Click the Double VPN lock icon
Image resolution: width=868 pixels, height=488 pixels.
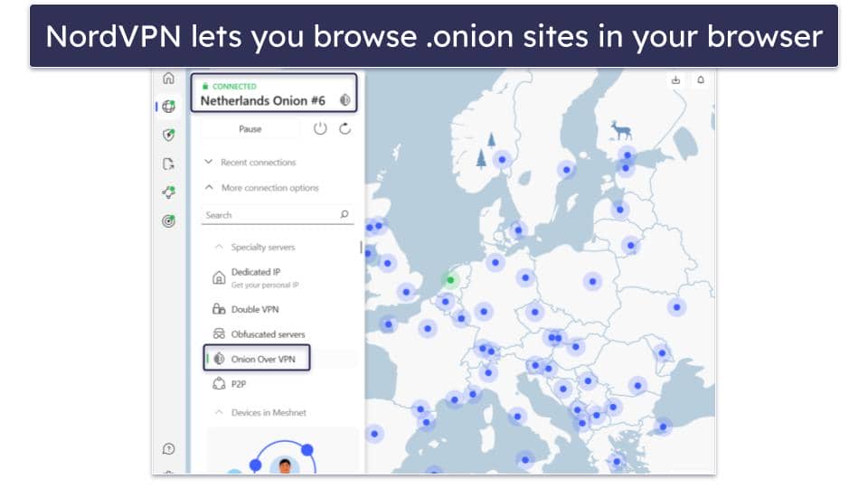(219, 309)
